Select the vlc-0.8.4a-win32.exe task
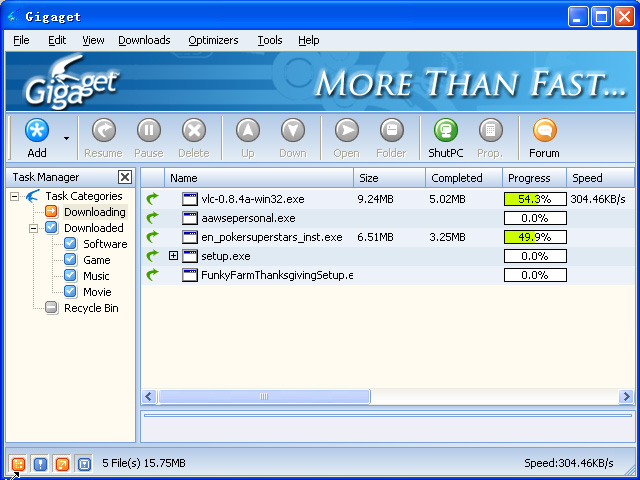 (253, 199)
